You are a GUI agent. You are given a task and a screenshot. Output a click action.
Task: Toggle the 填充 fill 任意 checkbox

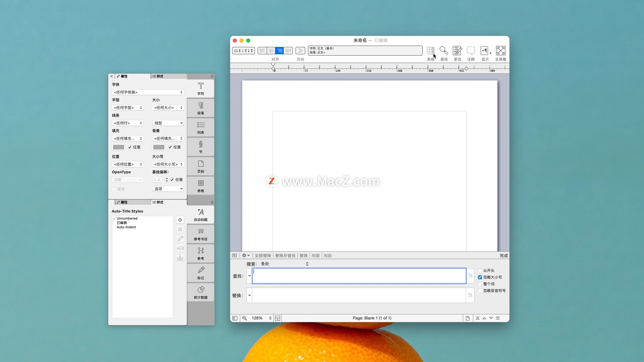tap(130, 147)
